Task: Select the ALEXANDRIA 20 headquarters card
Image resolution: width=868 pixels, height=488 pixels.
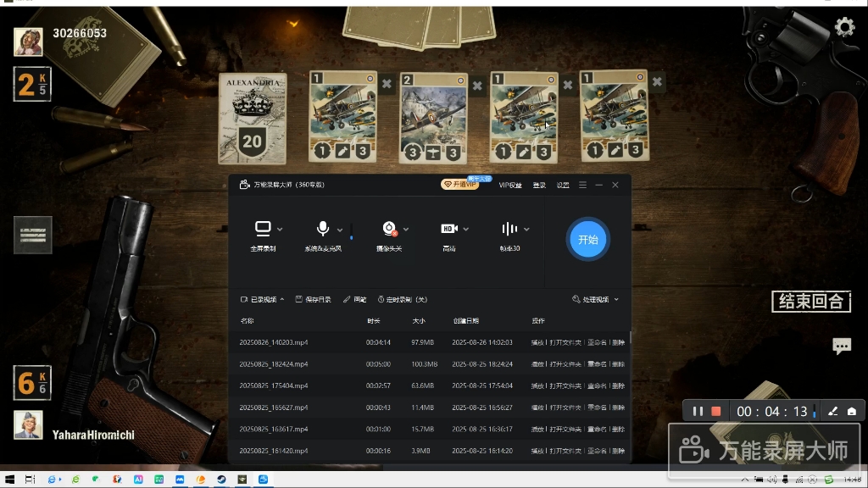Action: tap(253, 119)
